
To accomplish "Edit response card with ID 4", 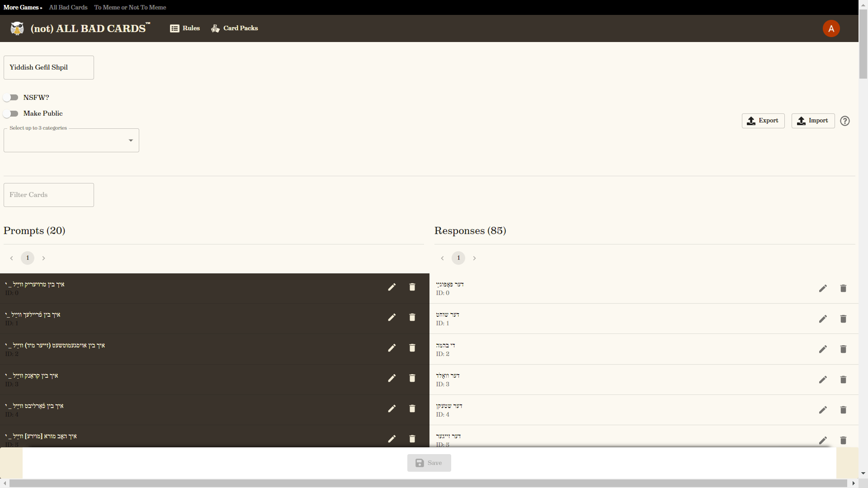I will (823, 410).
